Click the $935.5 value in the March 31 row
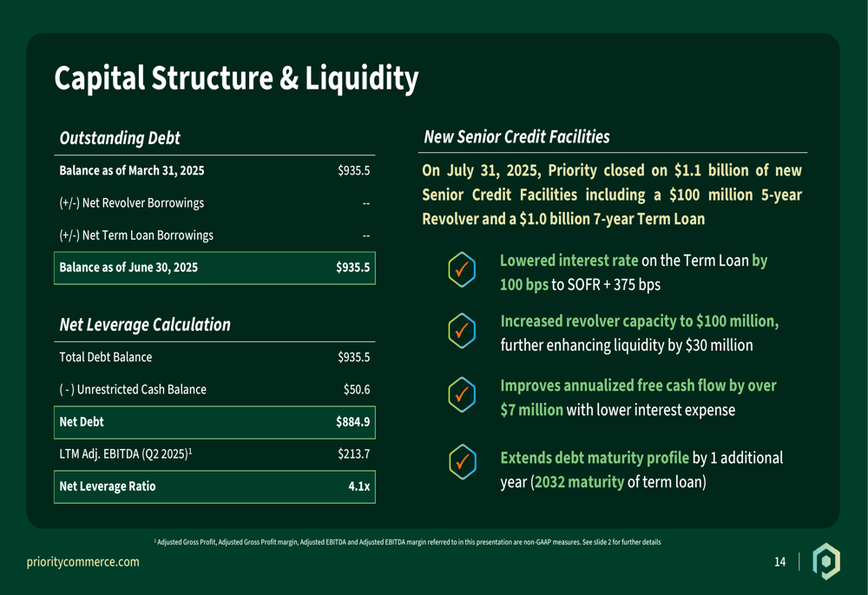868x595 pixels. click(354, 170)
